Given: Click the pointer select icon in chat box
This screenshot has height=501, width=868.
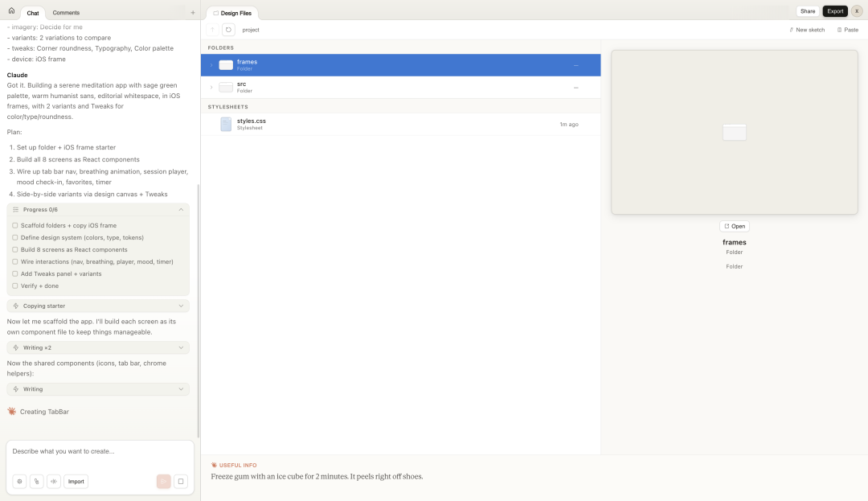Looking at the screenshot, I should [x=37, y=482].
